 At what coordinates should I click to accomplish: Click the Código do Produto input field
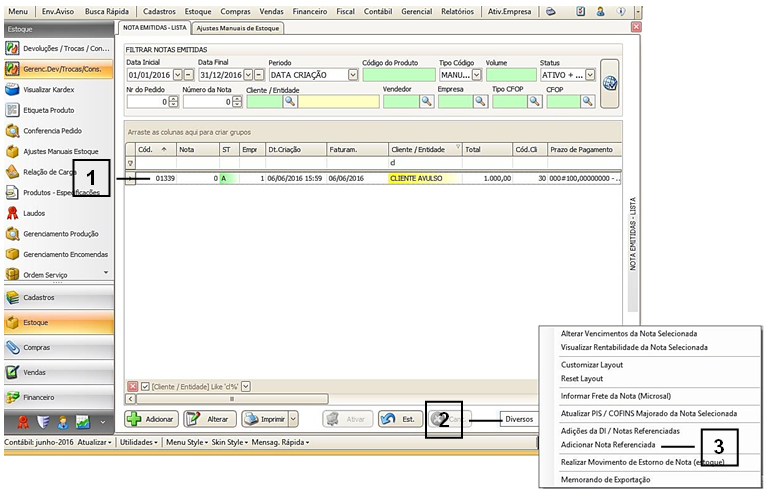(398, 75)
